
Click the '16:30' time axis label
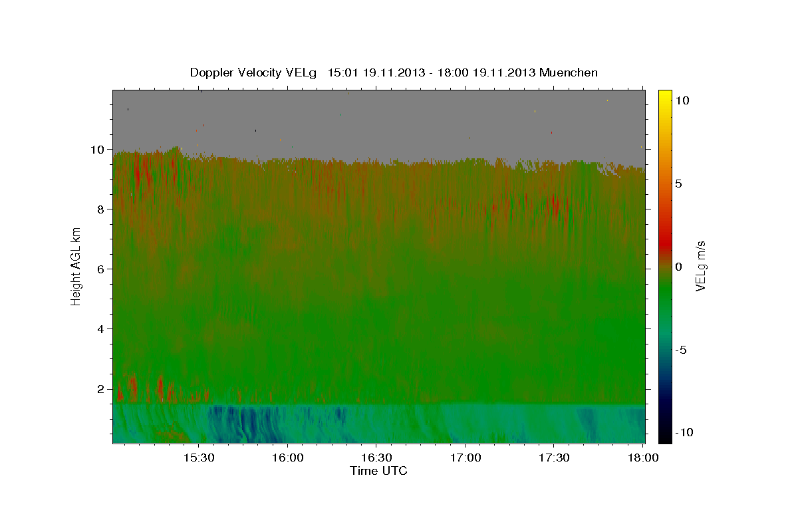tap(376, 458)
